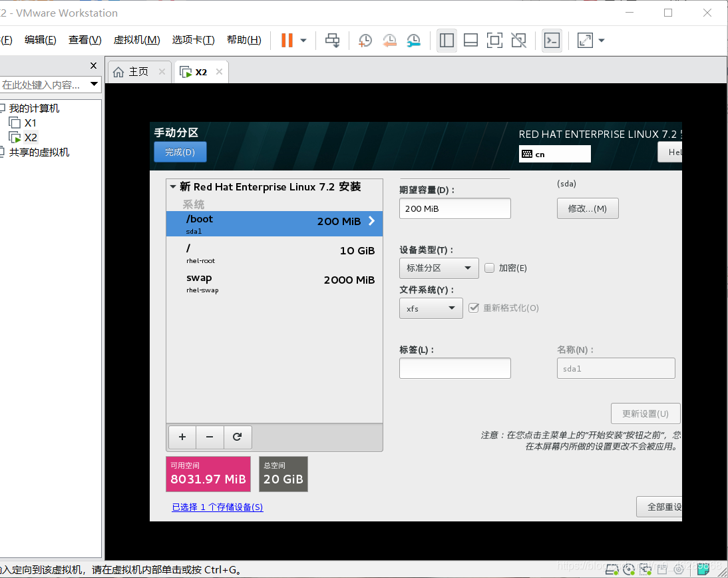
Task: Click the 标签(L) input field
Action: pos(455,368)
